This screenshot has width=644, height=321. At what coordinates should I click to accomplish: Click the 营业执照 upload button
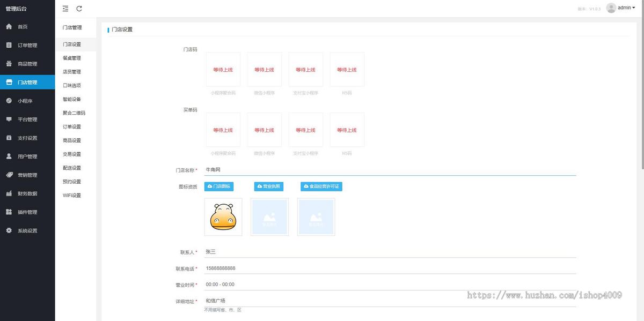pos(269,186)
